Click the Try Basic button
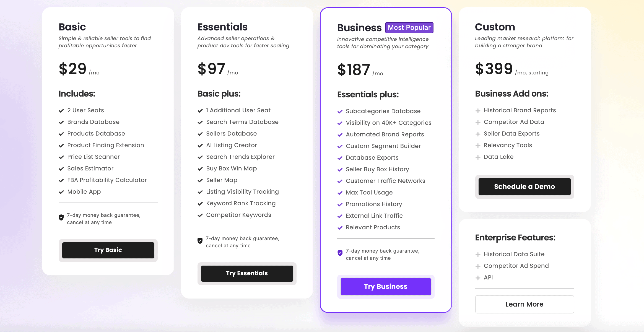The image size is (644, 332). point(108,250)
